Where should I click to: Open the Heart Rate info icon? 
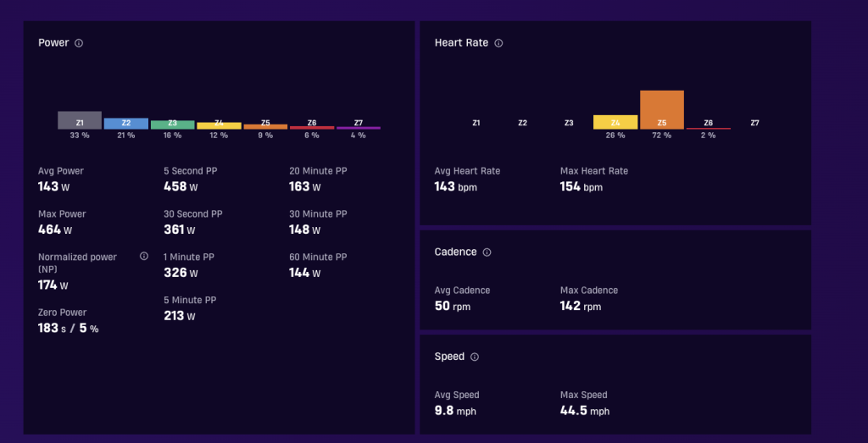pos(498,43)
